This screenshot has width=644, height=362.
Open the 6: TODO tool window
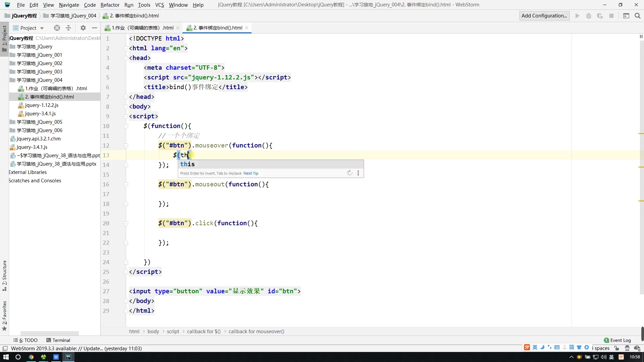(x=25, y=340)
